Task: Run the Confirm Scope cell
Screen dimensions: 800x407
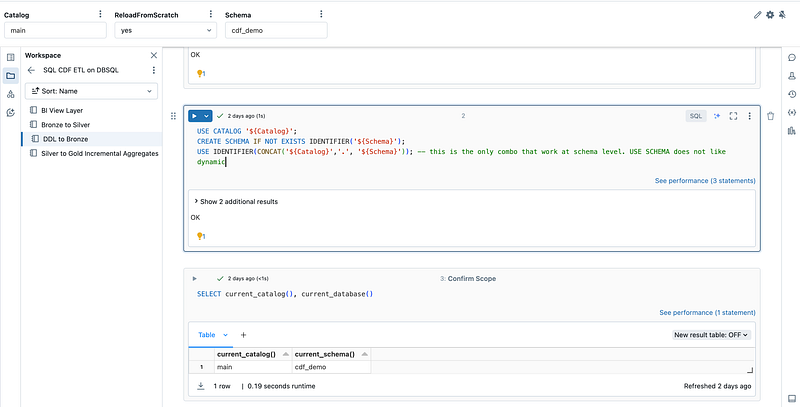Action: [x=194, y=278]
